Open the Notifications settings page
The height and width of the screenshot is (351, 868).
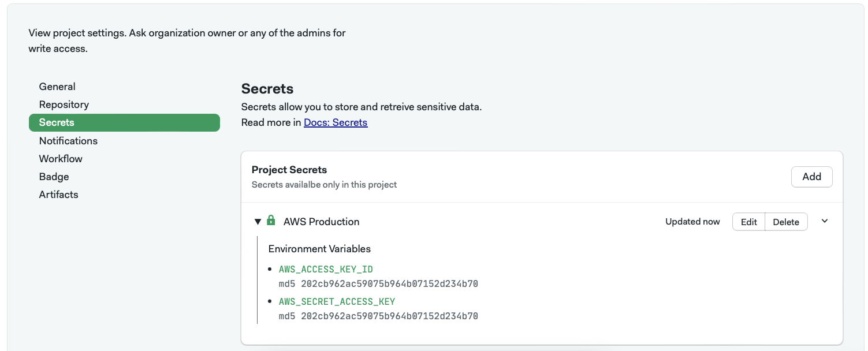[68, 140]
